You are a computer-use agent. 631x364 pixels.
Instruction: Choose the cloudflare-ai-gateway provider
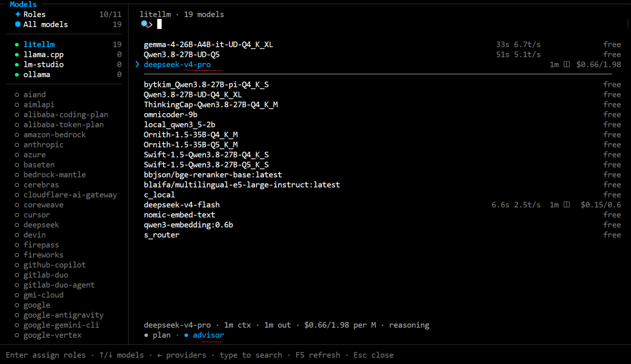pyautogui.click(x=70, y=195)
